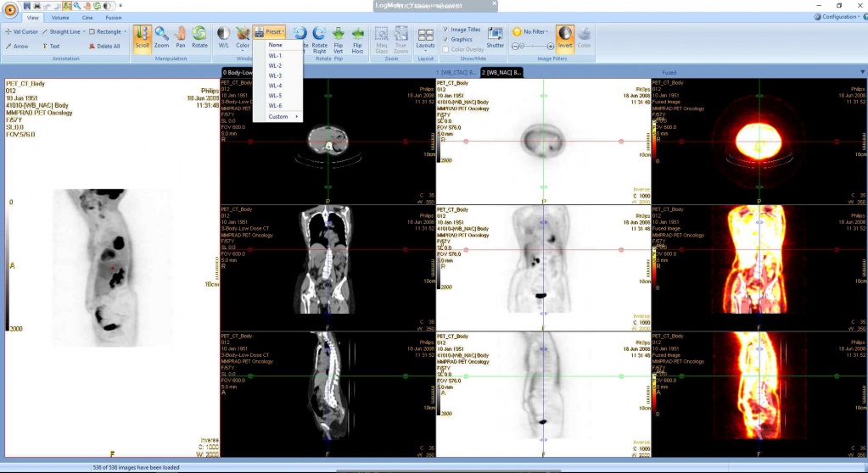Toggle the Invert image filter

[x=565, y=38]
